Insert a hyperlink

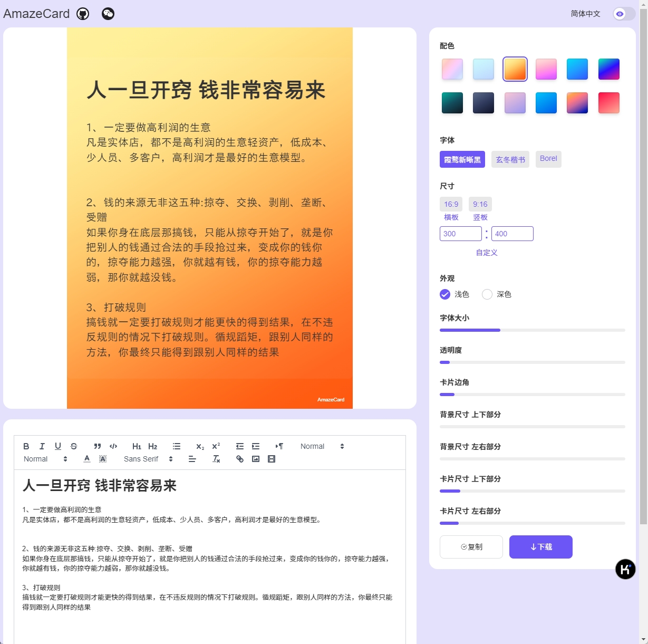pos(240,459)
